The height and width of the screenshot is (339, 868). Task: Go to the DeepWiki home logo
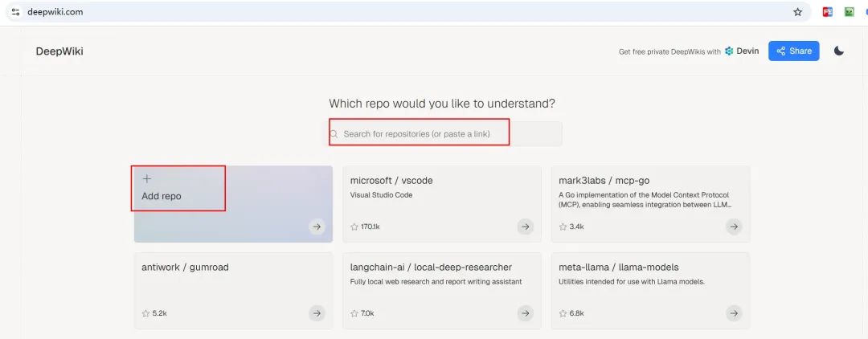[59, 51]
